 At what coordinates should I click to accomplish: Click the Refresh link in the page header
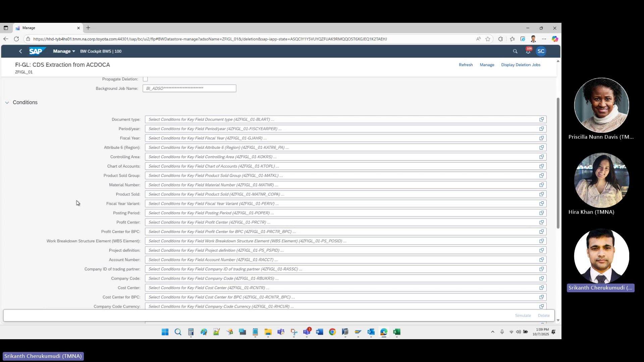pos(466,65)
